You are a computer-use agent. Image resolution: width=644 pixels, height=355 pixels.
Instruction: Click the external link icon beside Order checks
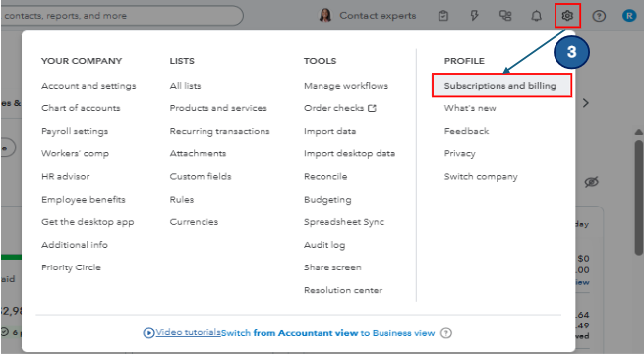(372, 108)
